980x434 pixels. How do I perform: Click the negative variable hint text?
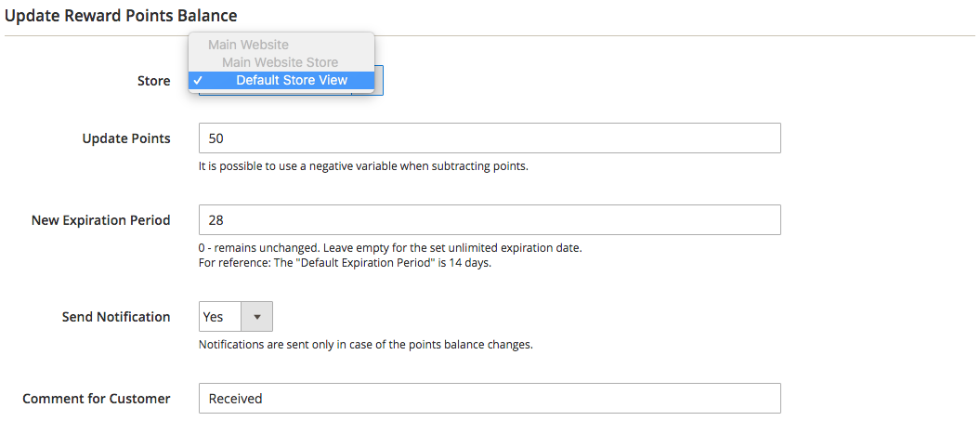tap(364, 167)
